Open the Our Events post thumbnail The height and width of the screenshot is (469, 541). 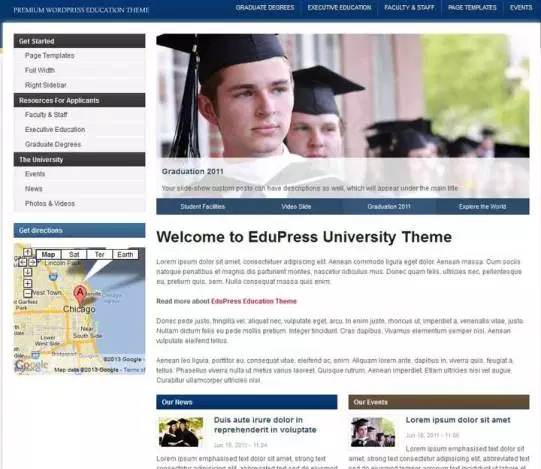(x=373, y=432)
